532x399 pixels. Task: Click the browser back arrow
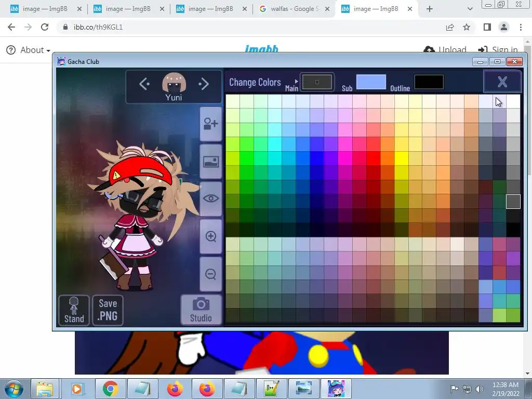(11, 27)
